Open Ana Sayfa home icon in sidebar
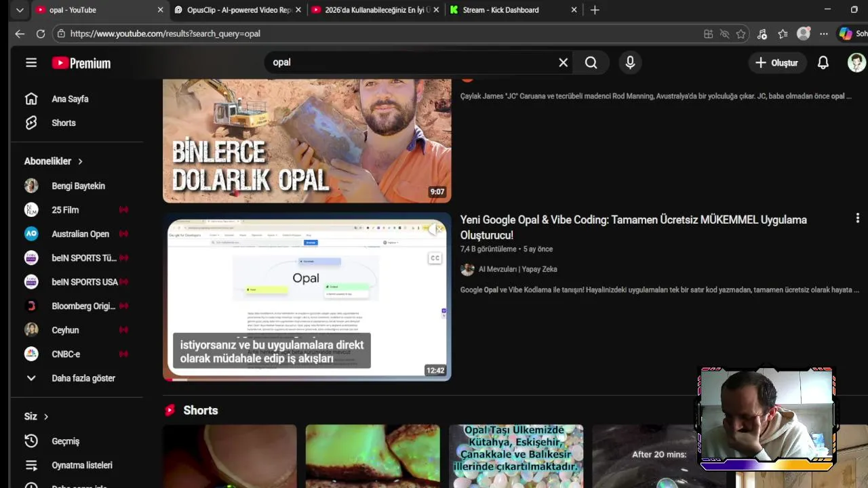The image size is (868, 488). 31,99
